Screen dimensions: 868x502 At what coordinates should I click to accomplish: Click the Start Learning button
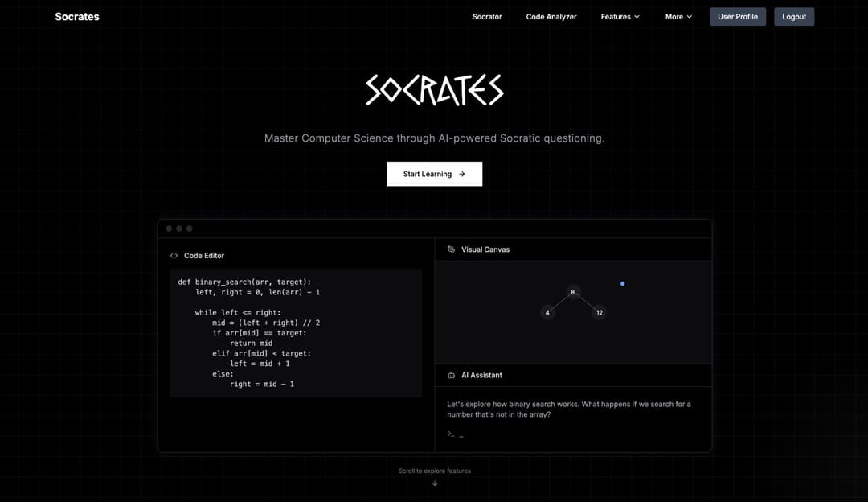coord(434,174)
